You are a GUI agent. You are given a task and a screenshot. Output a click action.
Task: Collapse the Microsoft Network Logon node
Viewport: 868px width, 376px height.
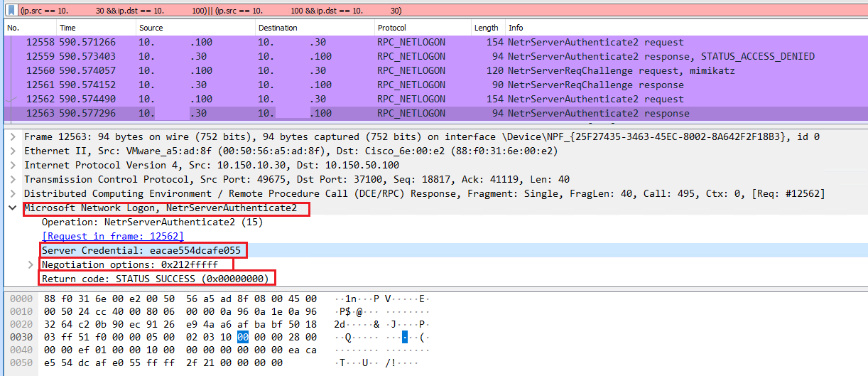(x=13, y=208)
